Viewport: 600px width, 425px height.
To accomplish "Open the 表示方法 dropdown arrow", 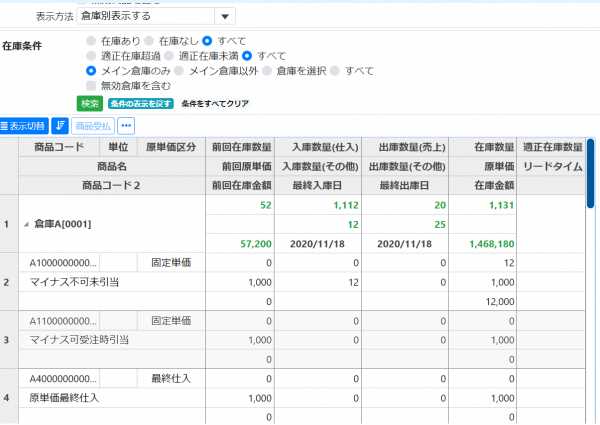I will coord(225,16).
